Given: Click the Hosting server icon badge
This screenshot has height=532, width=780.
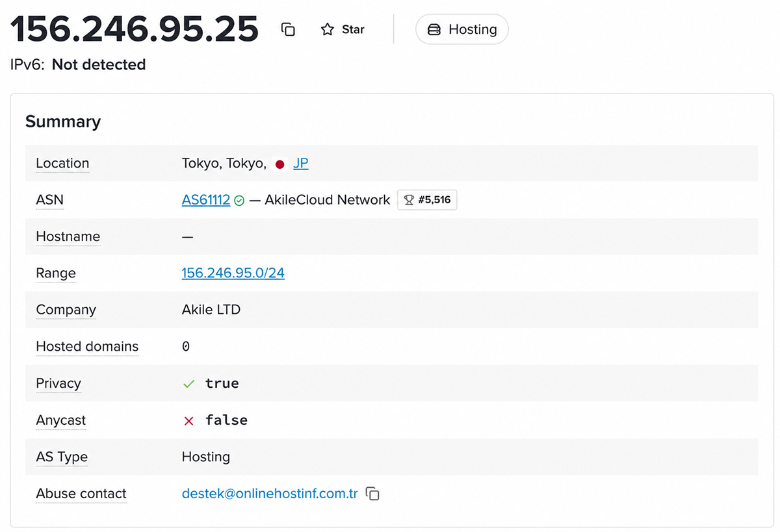Looking at the screenshot, I should (434, 29).
